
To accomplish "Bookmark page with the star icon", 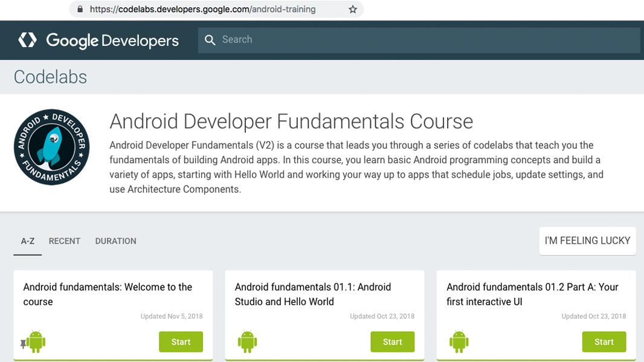I will pos(353,9).
